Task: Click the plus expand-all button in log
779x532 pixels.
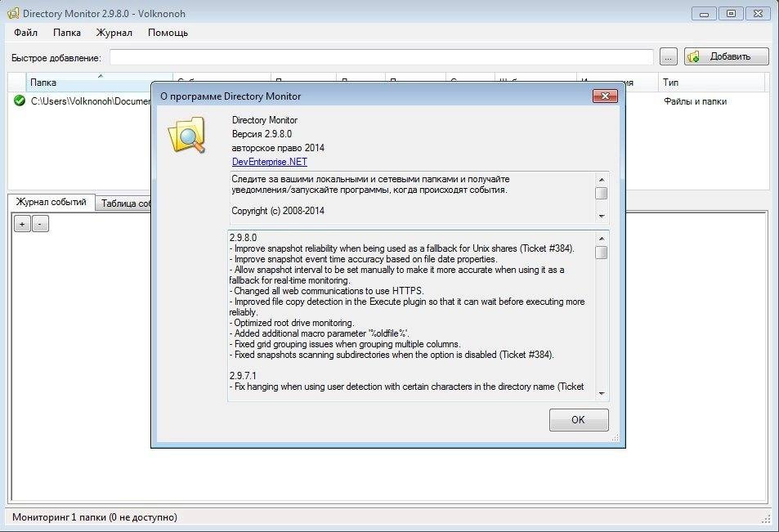Action: (22, 224)
